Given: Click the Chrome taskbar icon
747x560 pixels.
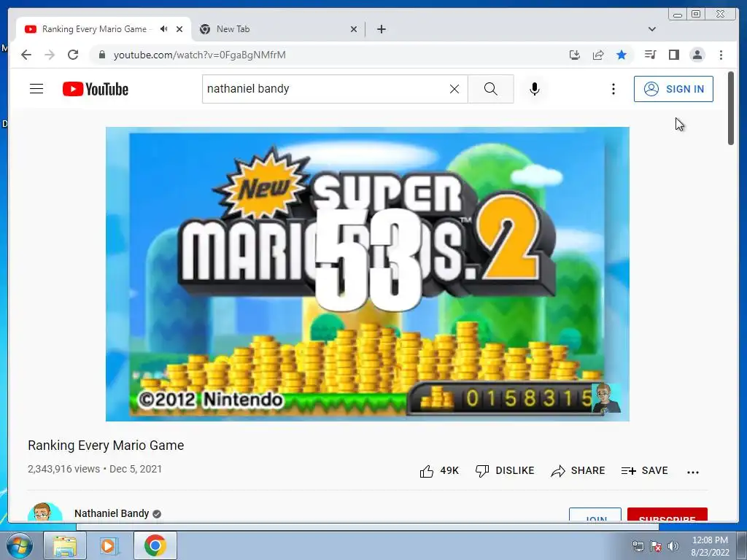Looking at the screenshot, I should 155,545.
